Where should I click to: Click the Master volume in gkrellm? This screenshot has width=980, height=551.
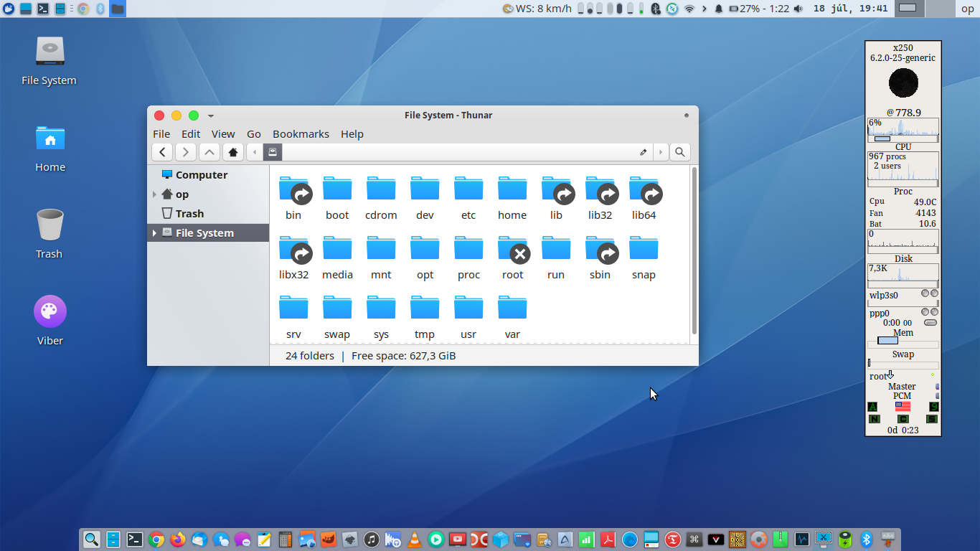click(x=902, y=386)
